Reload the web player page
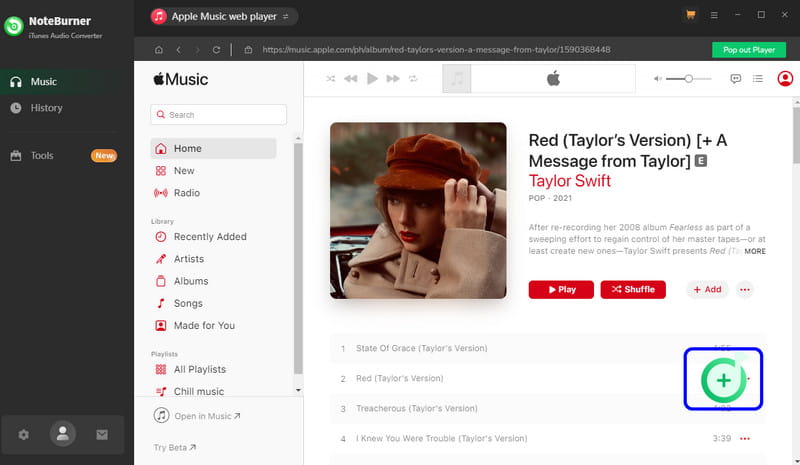800x465 pixels. pos(216,50)
